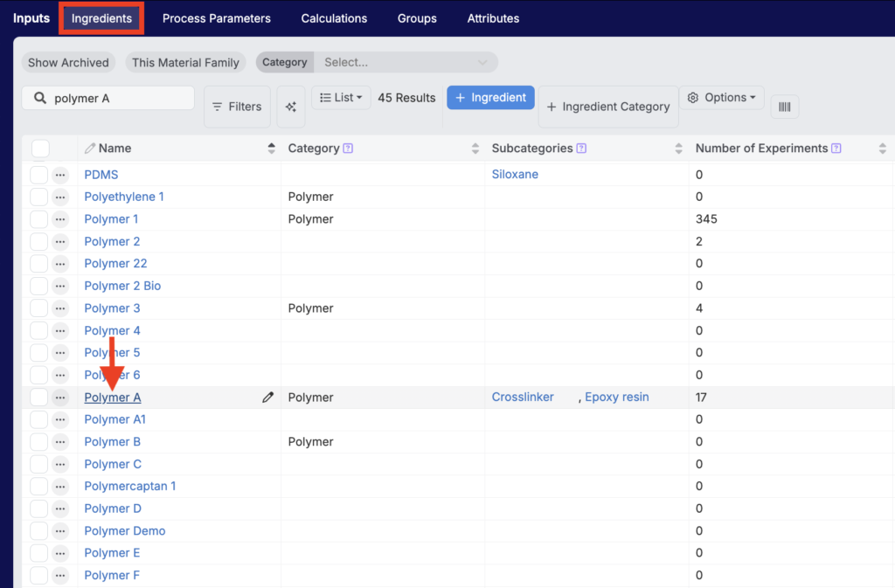This screenshot has width=895, height=588.
Task: Open row actions menu for Polymer A
Action: coord(60,397)
